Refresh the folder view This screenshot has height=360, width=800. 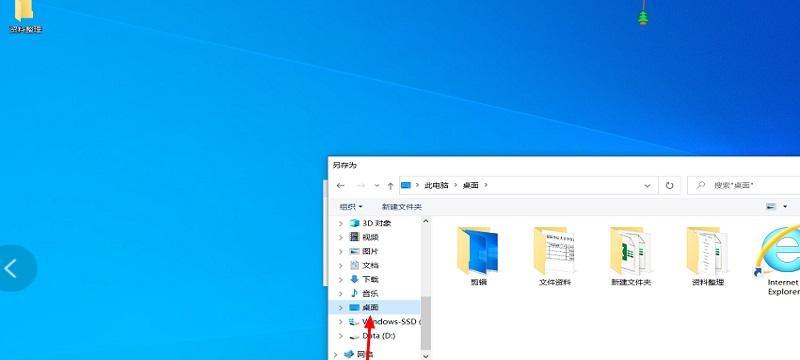coord(670,186)
